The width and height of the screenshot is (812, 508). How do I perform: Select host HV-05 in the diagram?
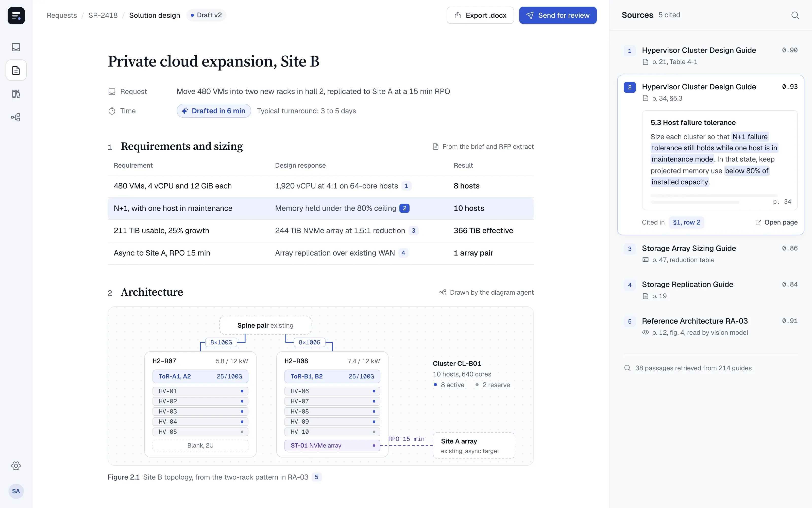[200, 432]
